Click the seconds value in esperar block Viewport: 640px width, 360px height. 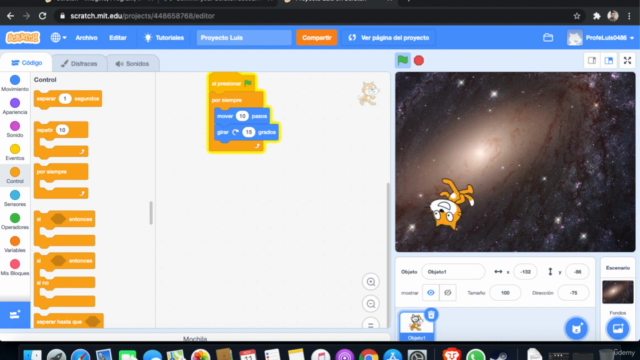[x=65, y=99]
